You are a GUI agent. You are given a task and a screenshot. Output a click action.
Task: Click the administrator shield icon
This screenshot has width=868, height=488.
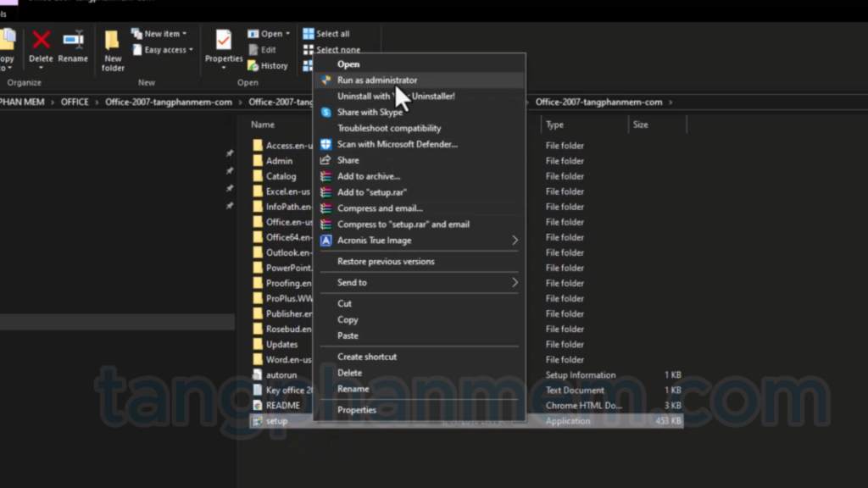pyautogui.click(x=326, y=80)
